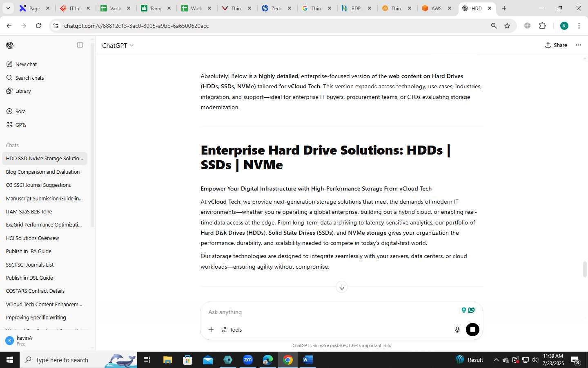Open chat 'Publish in DSL Guide'

point(45,278)
